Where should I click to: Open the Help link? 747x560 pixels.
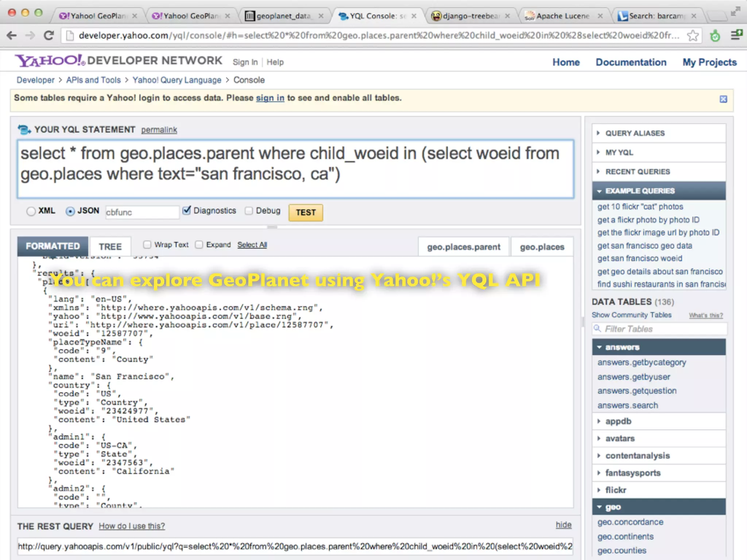(275, 62)
